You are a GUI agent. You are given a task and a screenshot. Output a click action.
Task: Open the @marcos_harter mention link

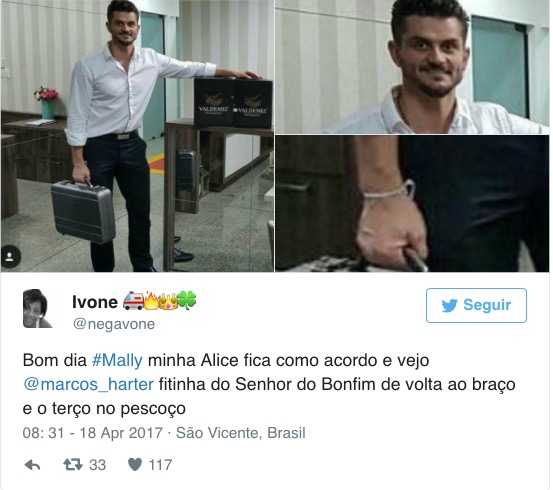pos(88,385)
